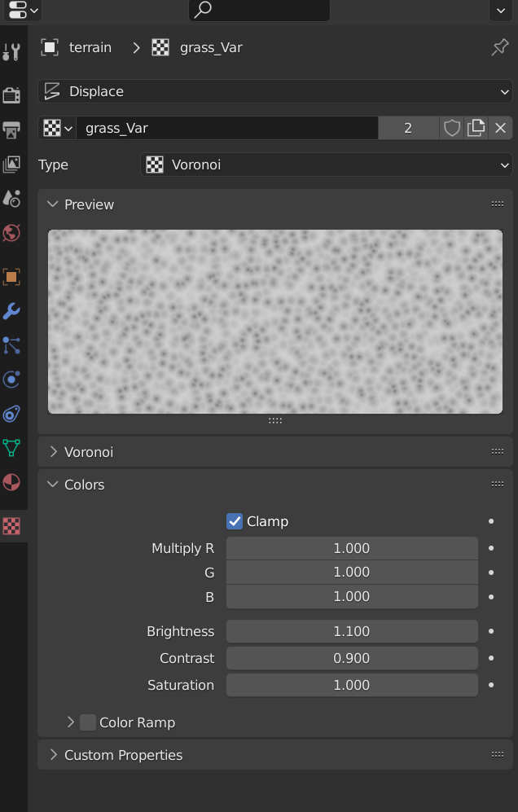Expand the Custom Properties panel
The width and height of the screenshot is (518, 812).
click(52, 754)
